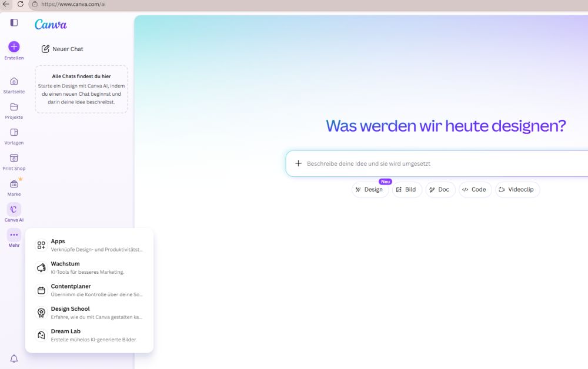This screenshot has height=369, width=588.
Task: Open Wachstum from the Mehr menu
Action: (89, 267)
